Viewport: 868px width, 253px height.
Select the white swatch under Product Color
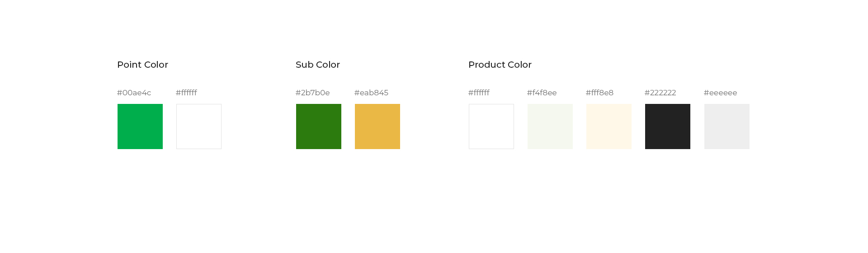491,126
